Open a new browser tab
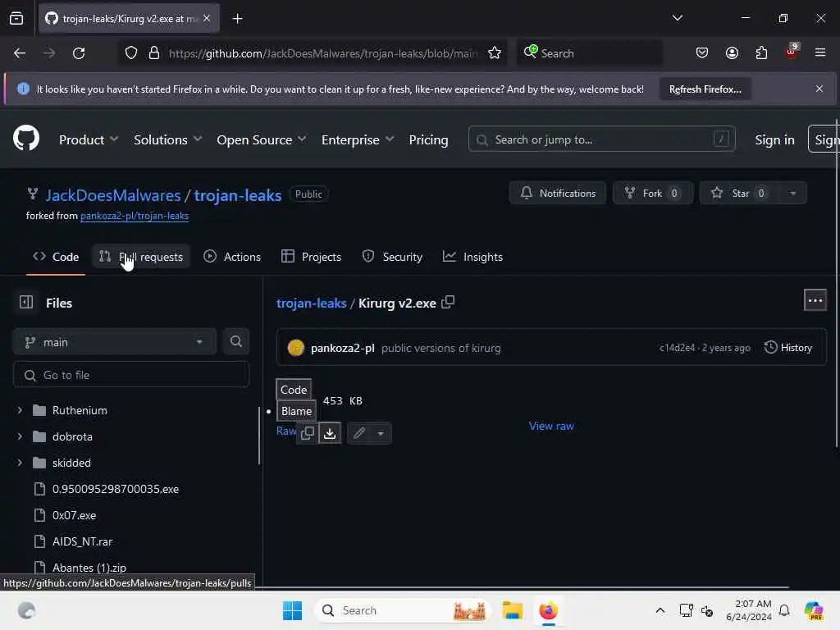 (x=237, y=19)
